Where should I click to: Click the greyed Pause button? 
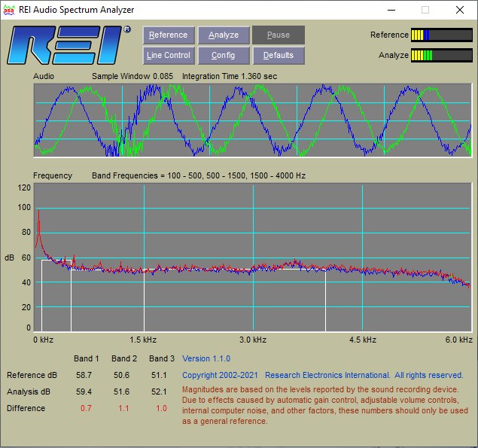(x=279, y=35)
